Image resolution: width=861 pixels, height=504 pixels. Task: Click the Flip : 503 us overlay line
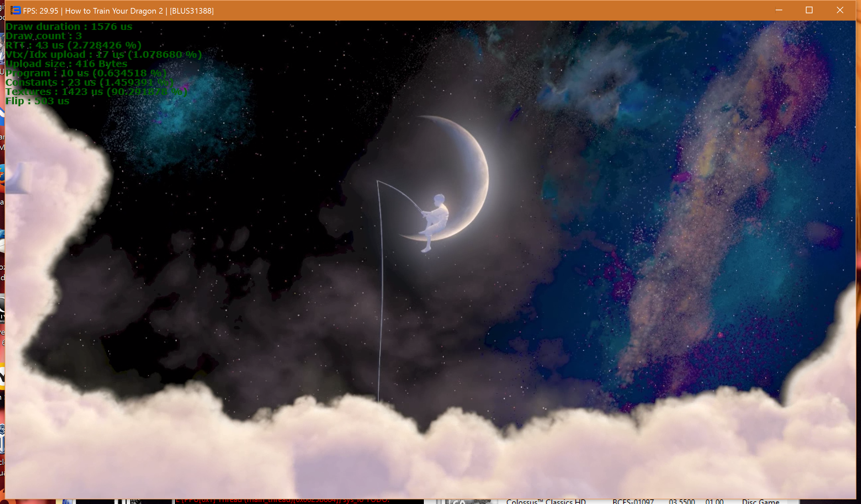pyautogui.click(x=37, y=101)
